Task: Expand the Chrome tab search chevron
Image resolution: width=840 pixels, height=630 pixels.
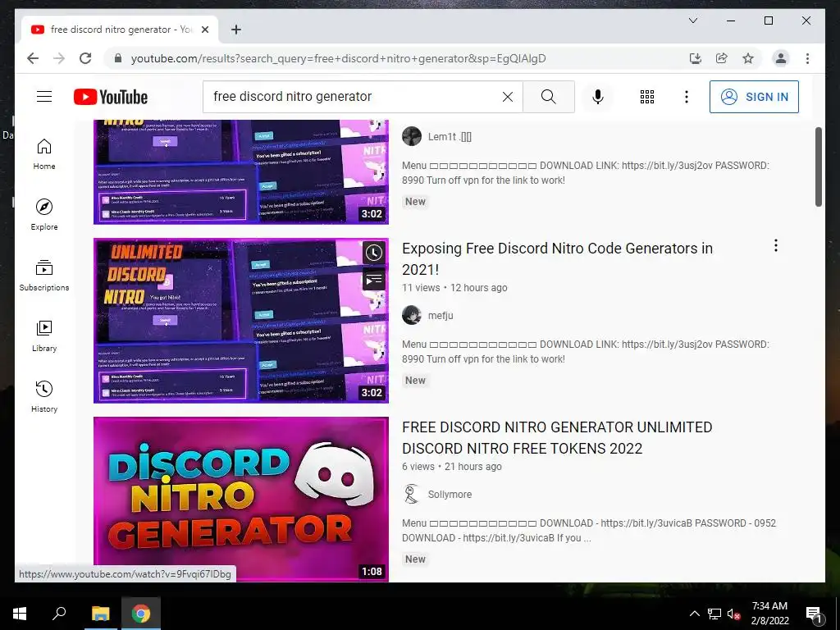Action: click(x=692, y=21)
